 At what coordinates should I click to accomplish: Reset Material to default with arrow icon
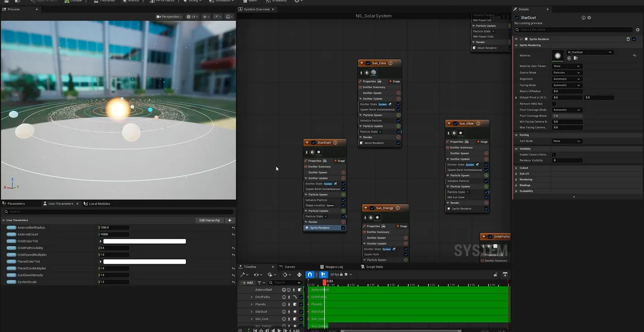(635, 56)
